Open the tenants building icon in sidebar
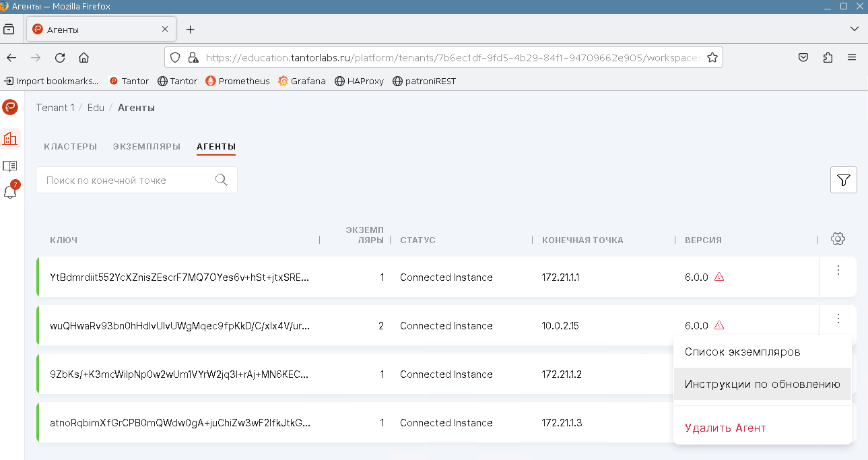Viewport: 868px width, 460px height. 10,139
